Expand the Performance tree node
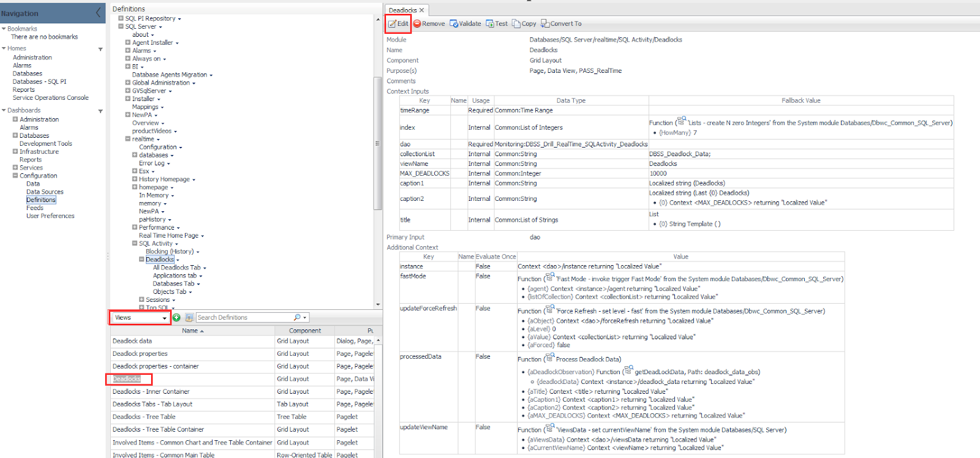This screenshot has width=980, height=458. point(135,227)
